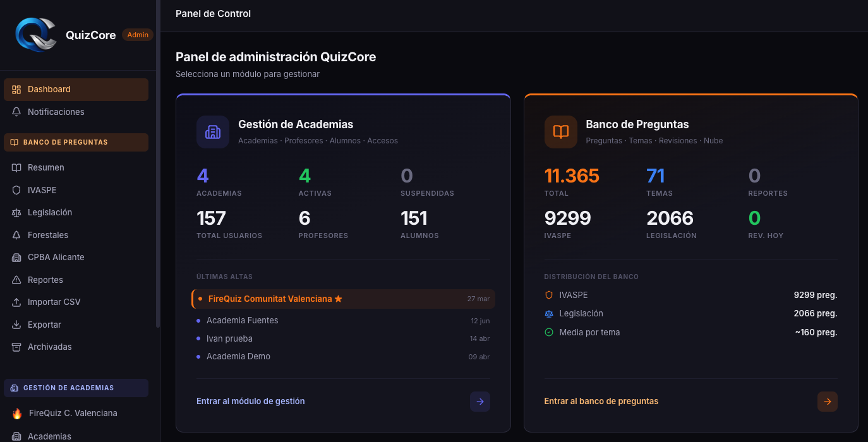Image resolution: width=868 pixels, height=442 pixels.
Task: Click the Exportar download icon
Action: 16,325
